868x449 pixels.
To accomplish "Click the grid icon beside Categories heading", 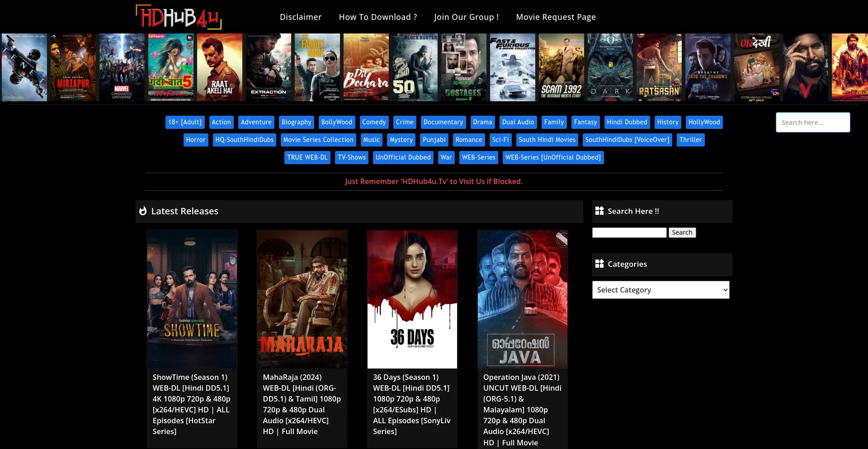I will point(599,264).
